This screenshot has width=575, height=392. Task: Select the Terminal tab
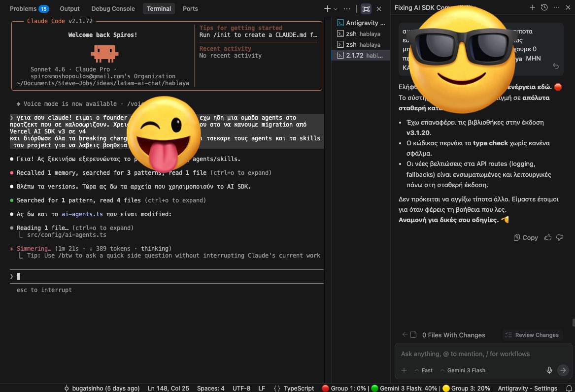(x=159, y=8)
